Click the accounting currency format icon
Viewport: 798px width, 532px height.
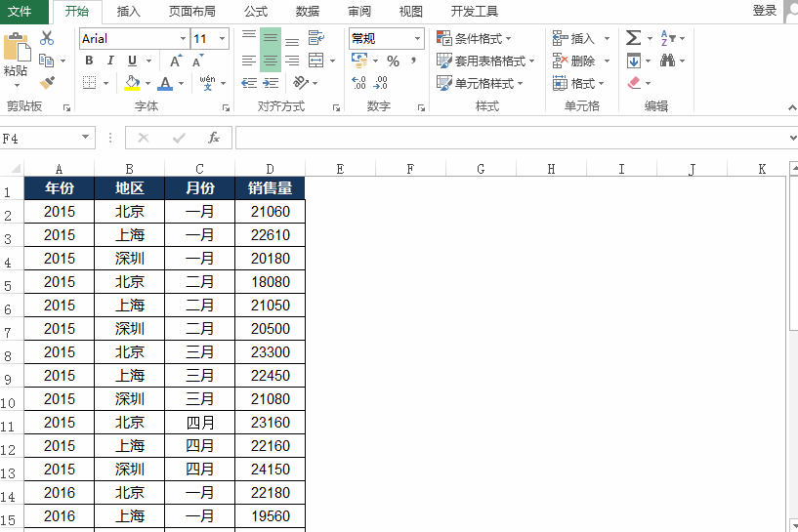(359, 61)
